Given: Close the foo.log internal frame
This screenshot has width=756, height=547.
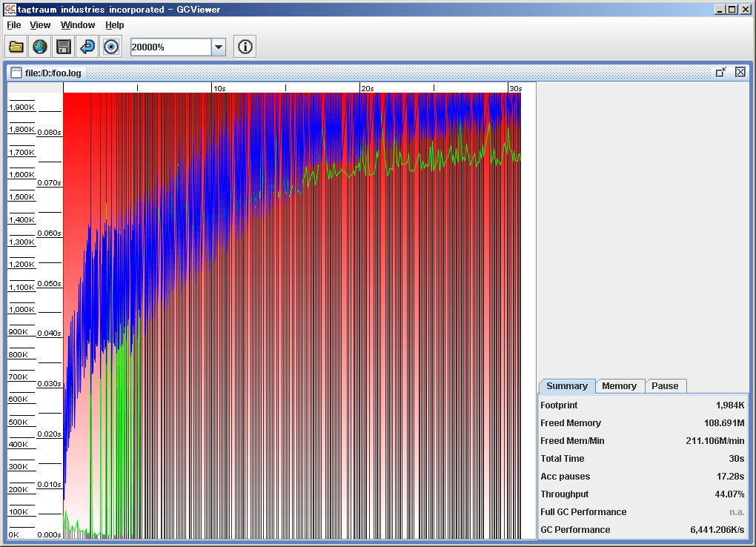Looking at the screenshot, I should [x=740, y=73].
